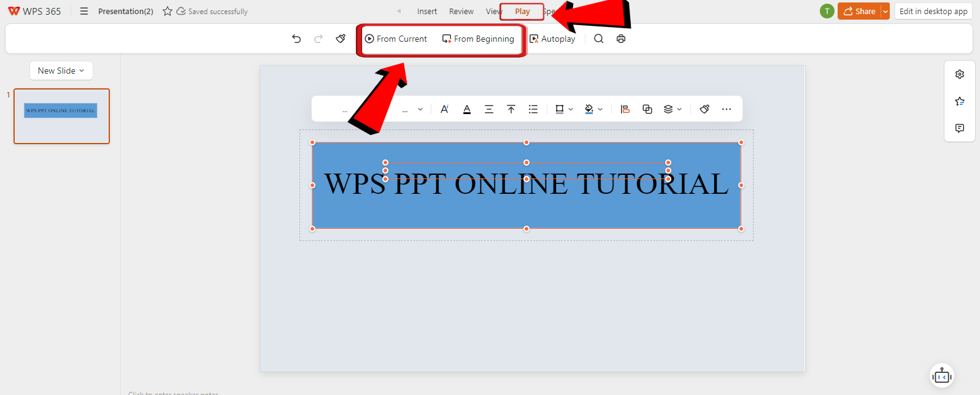
Task: Expand the Share options arrow
Action: click(x=885, y=11)
